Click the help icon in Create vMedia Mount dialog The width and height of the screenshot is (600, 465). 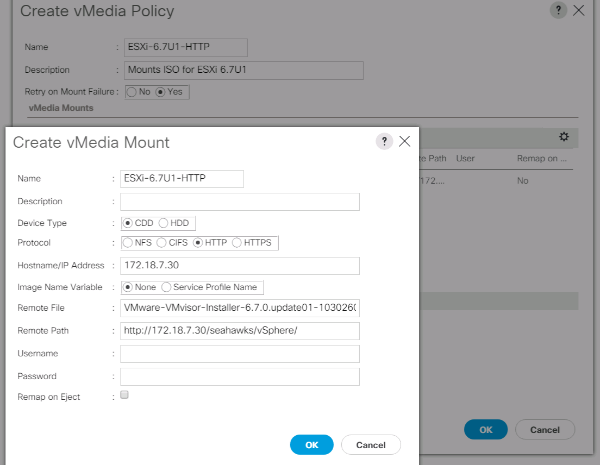pyautogui.click(x=384, y=142)
